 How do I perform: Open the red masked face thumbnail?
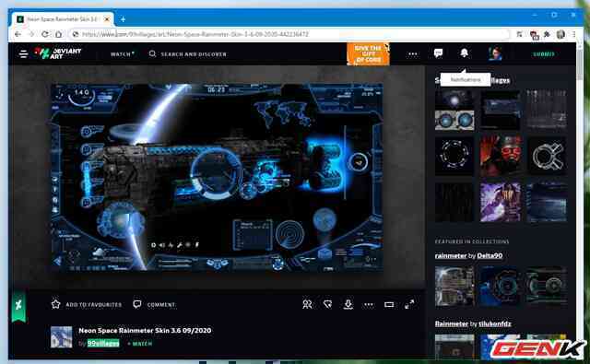[x=501, y=156]
